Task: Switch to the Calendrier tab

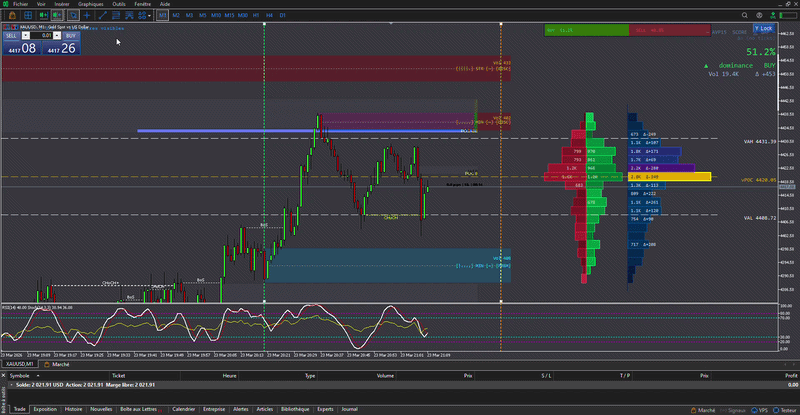Action: pos(184,409)
